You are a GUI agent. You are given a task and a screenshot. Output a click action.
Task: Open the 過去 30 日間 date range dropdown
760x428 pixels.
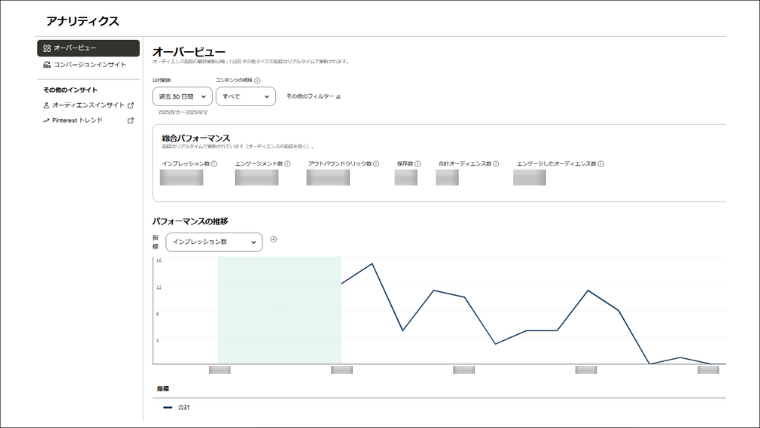pos(182,96)
